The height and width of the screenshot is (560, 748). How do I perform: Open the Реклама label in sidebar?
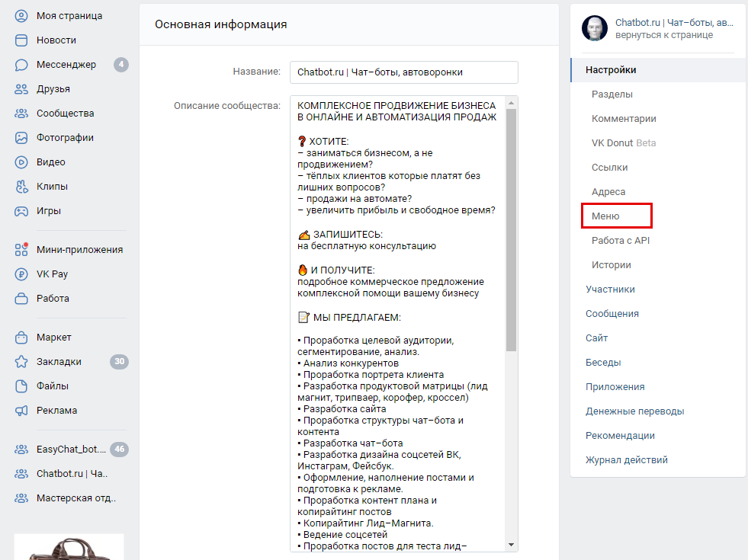click(x=56, y=411)
